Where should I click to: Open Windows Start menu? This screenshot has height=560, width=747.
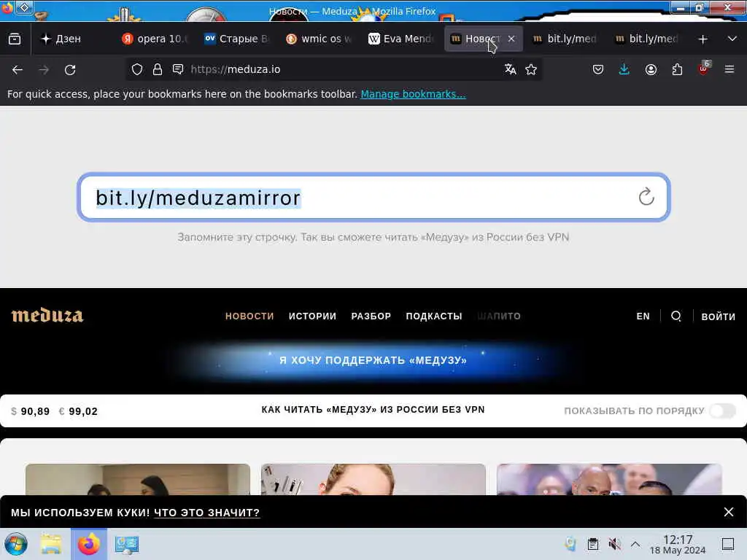click(16, 544)
